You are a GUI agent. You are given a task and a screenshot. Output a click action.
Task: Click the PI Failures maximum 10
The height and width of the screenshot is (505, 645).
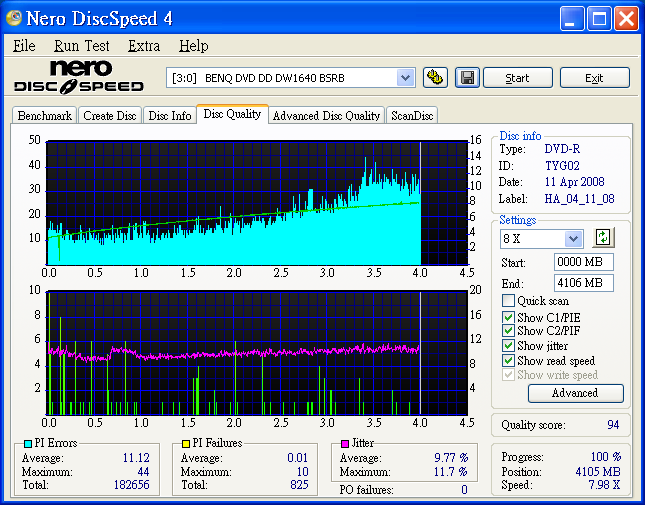(302, 471)
